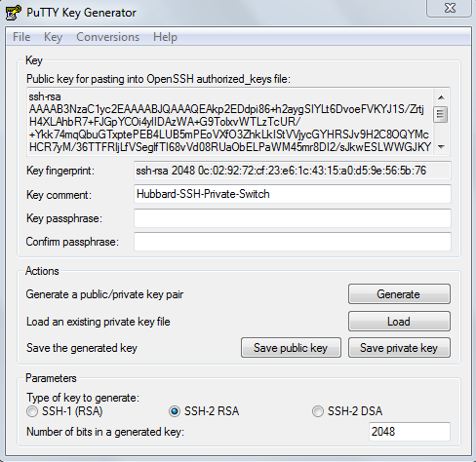Viewport: 476px width, 462px height.
Task: Click the Key comment input field
Action: point(293,194)
